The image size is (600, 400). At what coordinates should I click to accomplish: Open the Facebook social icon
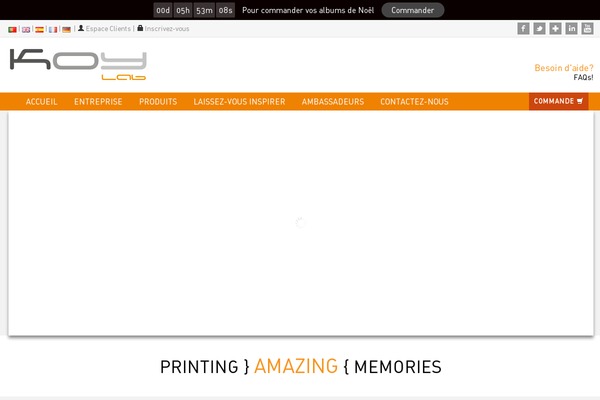(523, 28)
